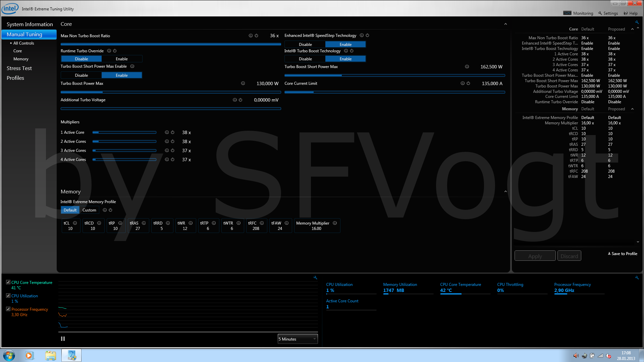Viewport: 644px width, 362px height.
Task: Select Custom Extreme Memory Profile
Action: pyautogui.click(x=89, y=210)
